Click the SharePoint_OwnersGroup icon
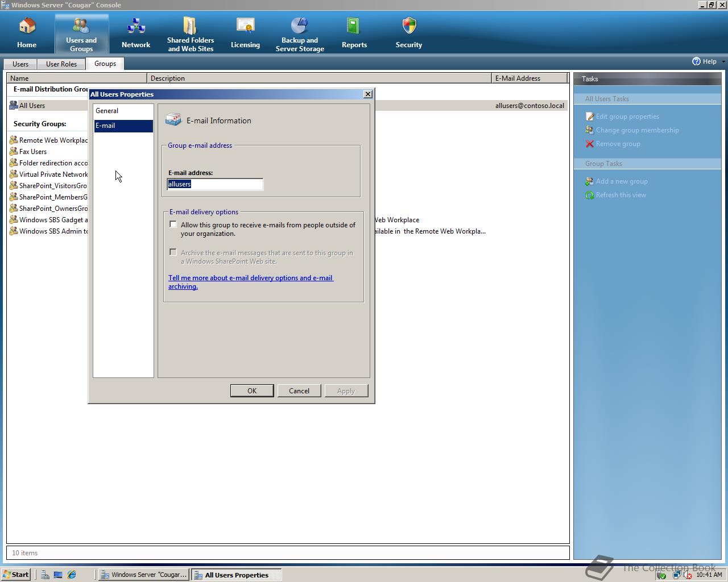The width and height of the screenshot is (728, 582). (x=14, y=208)
